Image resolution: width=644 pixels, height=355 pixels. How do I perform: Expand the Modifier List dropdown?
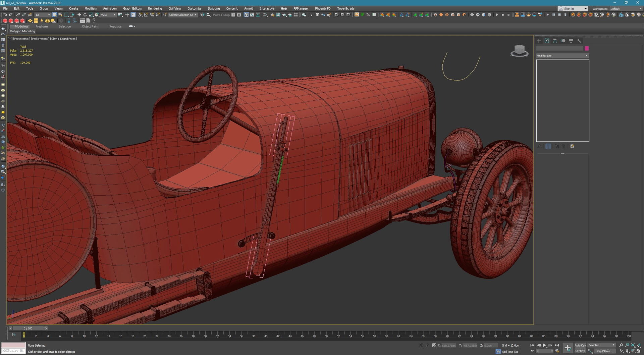(562, 56)
